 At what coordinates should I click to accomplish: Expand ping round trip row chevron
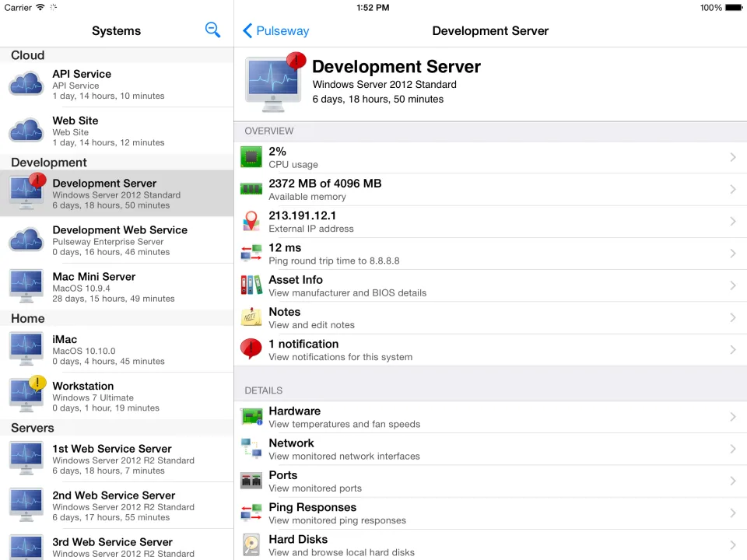(733, 254)
